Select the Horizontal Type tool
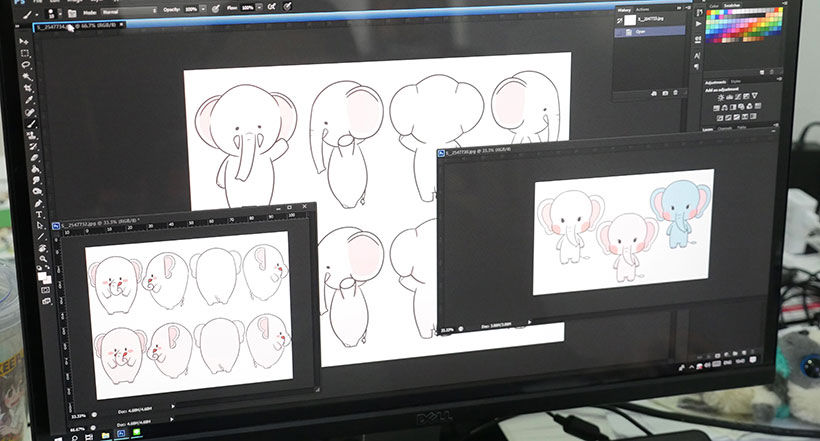The image size is (820, 441). [38, 213]
